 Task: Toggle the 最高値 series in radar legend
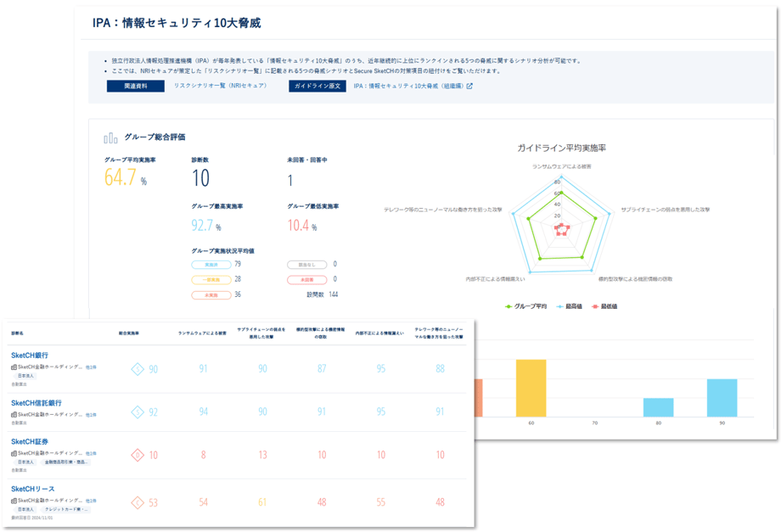click(x=573, y=306)
